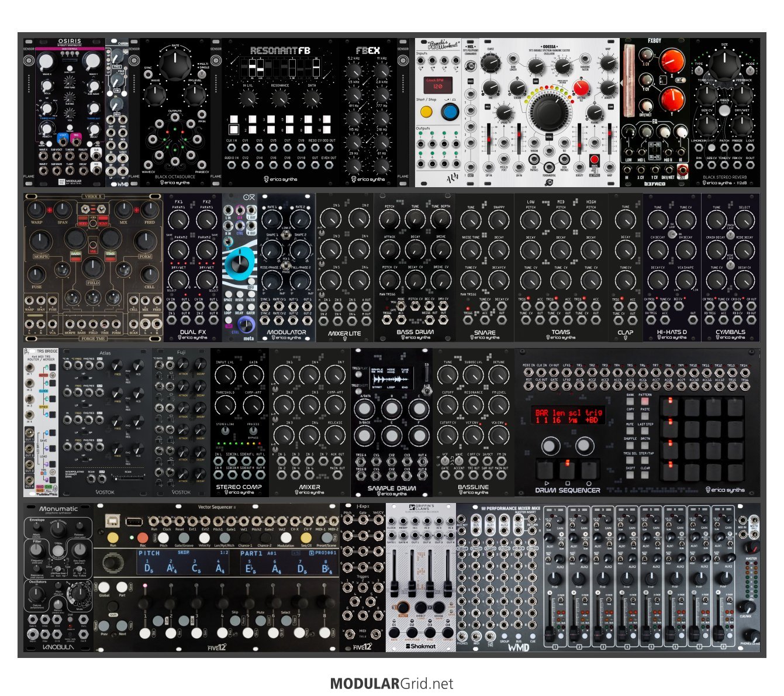Viewport: 784px width, 696px height.
Task: Select the Resonant FB module title
Action: (281, 51)
